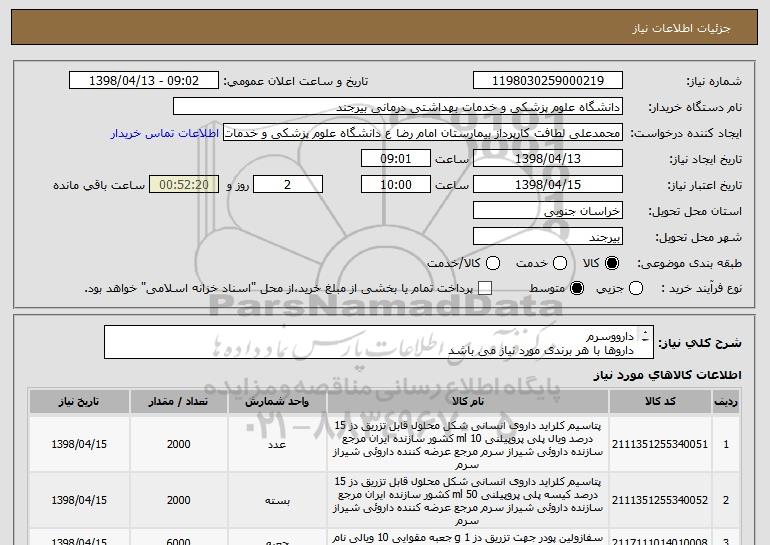Viewport: 770px width, 545px height.
Task: Open اطلاعات تماس خریدار link
Action: pyautogui.click(x=165, y=133)
